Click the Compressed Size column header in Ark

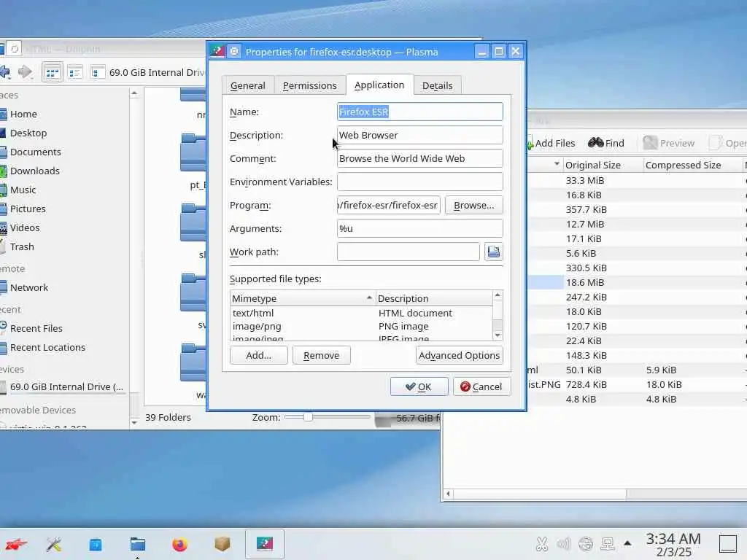692,166
